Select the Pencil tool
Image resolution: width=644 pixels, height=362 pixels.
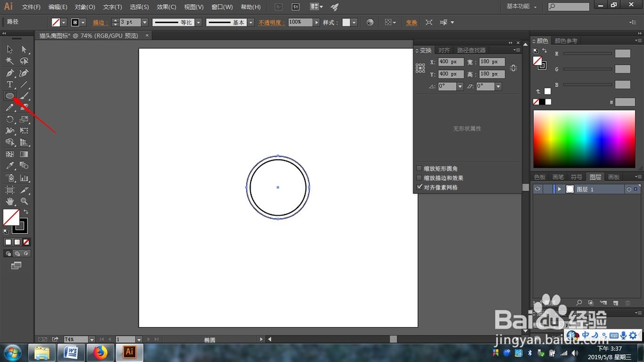[x=10, y=108]
